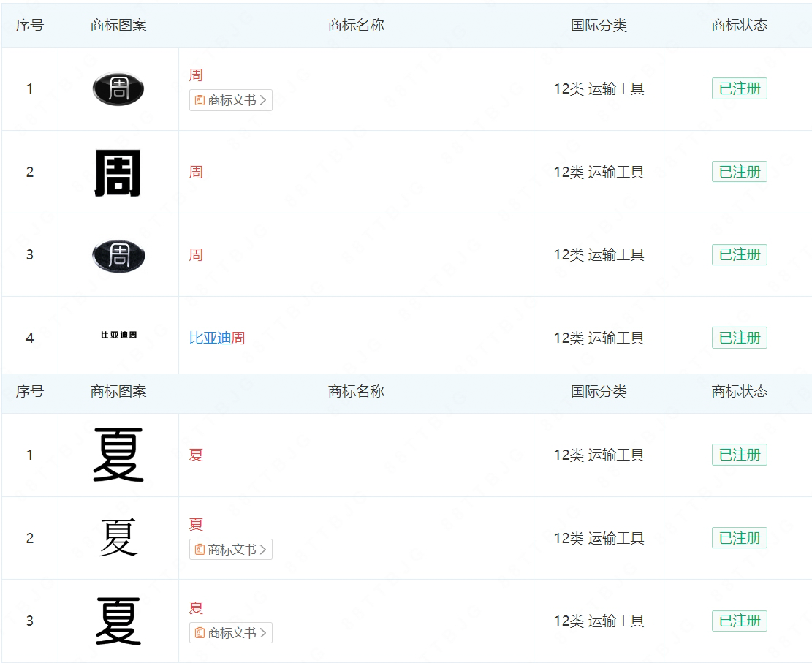
Task: Click the document icon in 周 row 1's 商标文书 button
Action: point(200,100)
